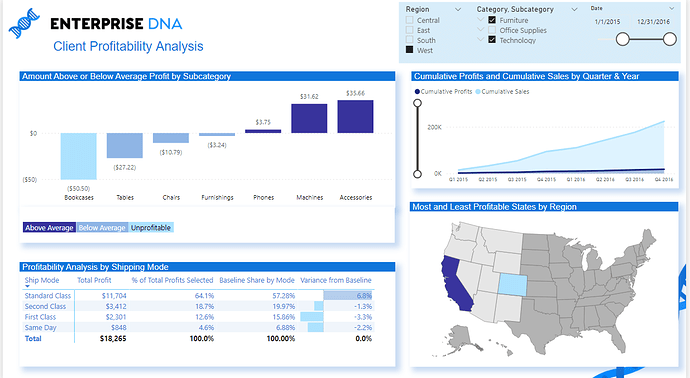This screenshot has height=378, width=690.
Task: Click the Cumulative Profits legend marker
Action: (x=417, y=92)
